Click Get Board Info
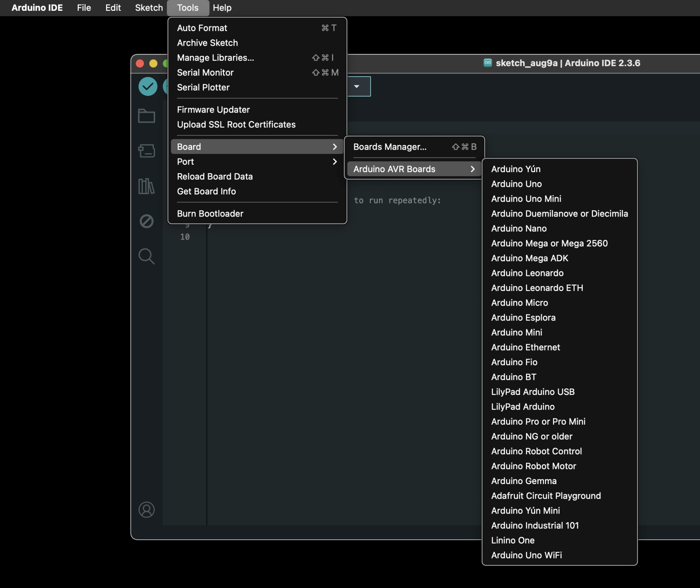This screenshot has height=588, width=700. tap(257, 191)
